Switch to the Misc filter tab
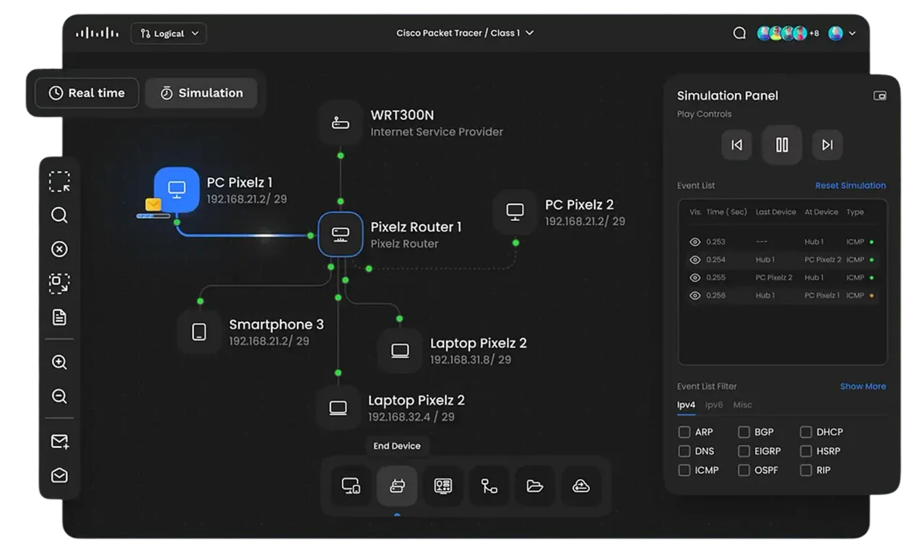Image resolution: width=924 pixels, height=560 pixels. click(x=742, y=405)
